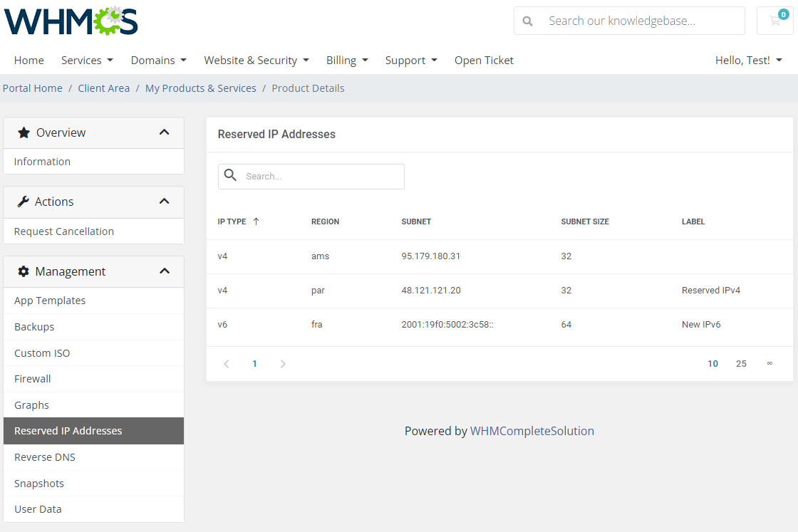Click the Overview star icon
This screenshot has height=532, width=798.
tap(24, 132)
